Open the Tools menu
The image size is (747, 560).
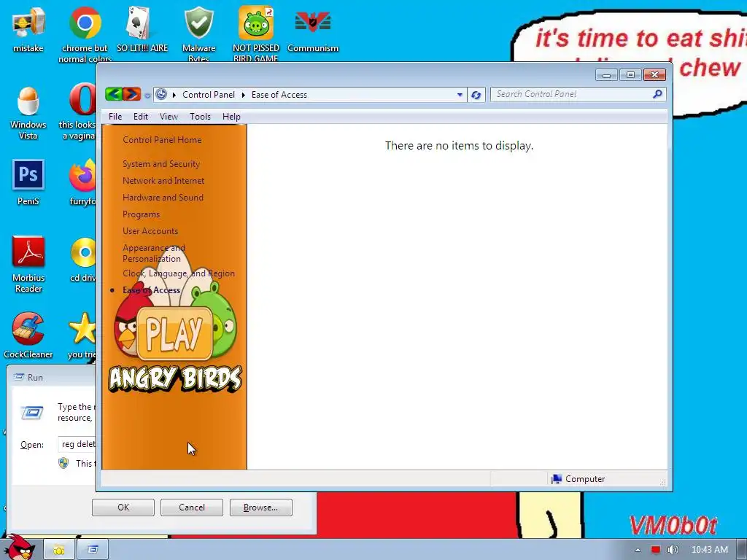[200, 117]
